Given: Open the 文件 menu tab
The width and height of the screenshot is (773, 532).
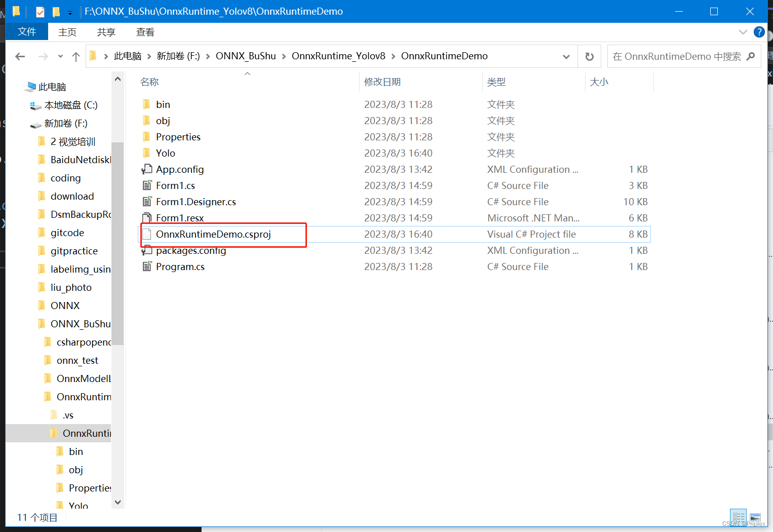Looking at the screenshot, I should pyautogui.click(x=27, y=32).
